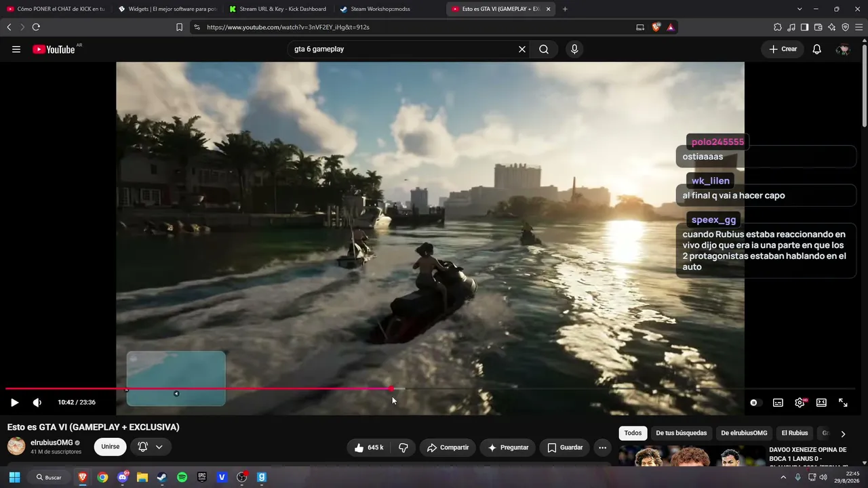
Task: Launch Spotify from the taskbar
Action: coord(182,477)
